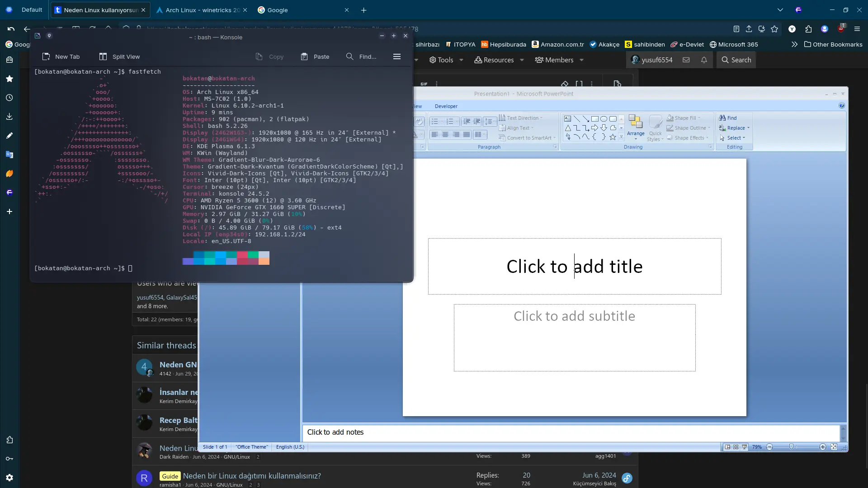Image resolution: width=868 pixels, height=488 pixels.
Task: Open forum notifications bell
Action: (x=704, y=60)
